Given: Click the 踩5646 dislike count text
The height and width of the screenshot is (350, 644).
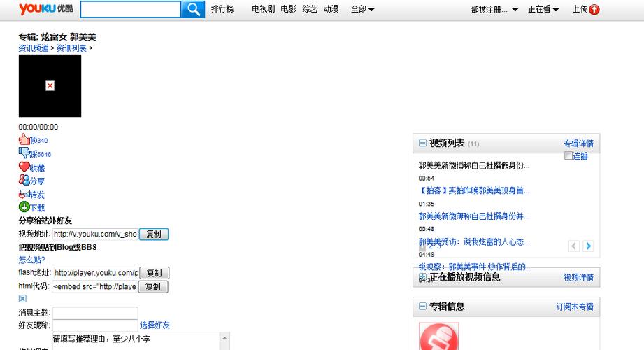Looking at the screenshot, I should [x=41, y=154].
